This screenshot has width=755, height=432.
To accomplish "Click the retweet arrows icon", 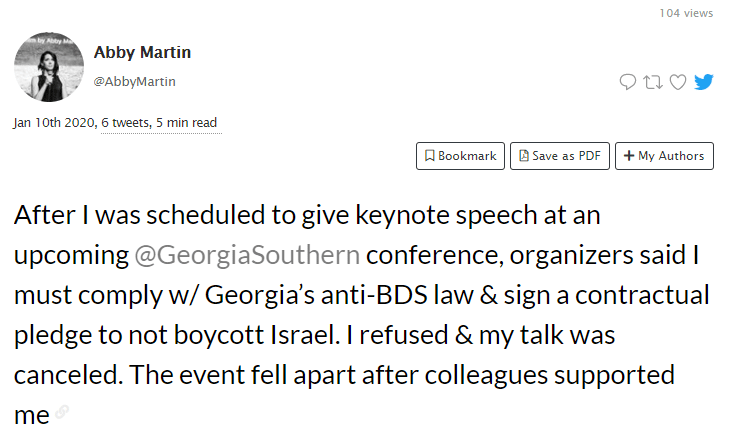I will tap(653, 82).
